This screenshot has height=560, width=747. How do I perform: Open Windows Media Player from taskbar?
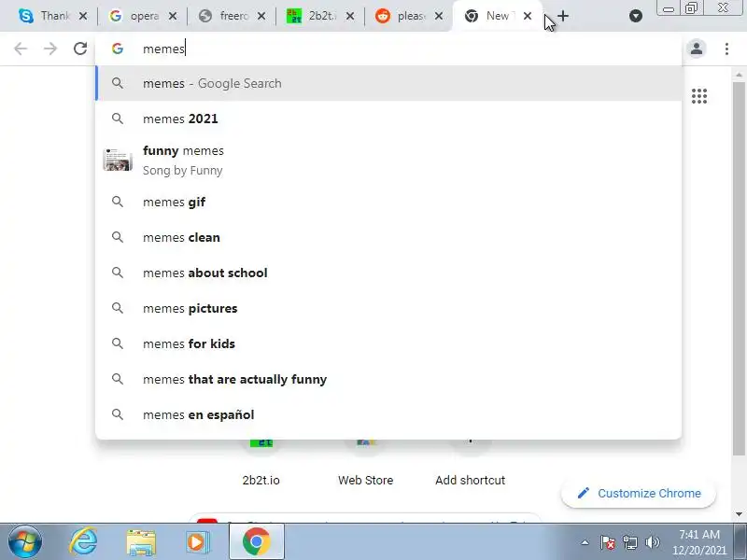(197, 542)
